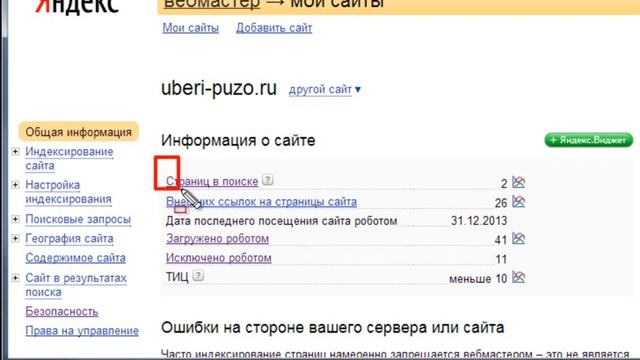Click the uberi-puzo.ru site title
640x360 pixels.
[219, 88]
